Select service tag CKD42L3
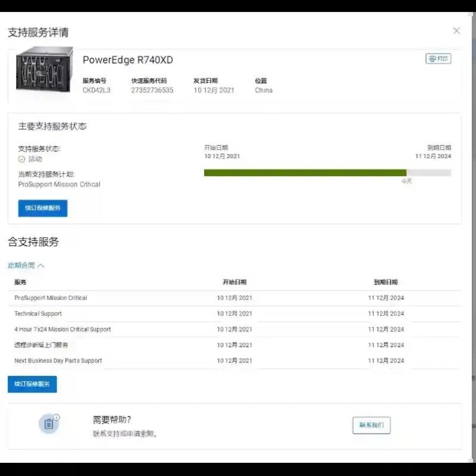Screen dimensions: 476x476 point(96,90)
